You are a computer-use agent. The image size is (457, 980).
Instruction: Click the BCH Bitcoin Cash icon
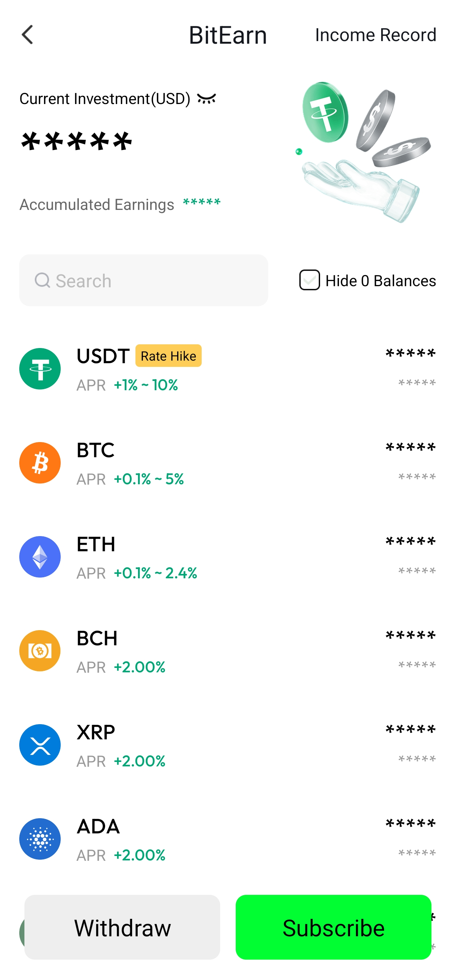(x=40, y=650)
